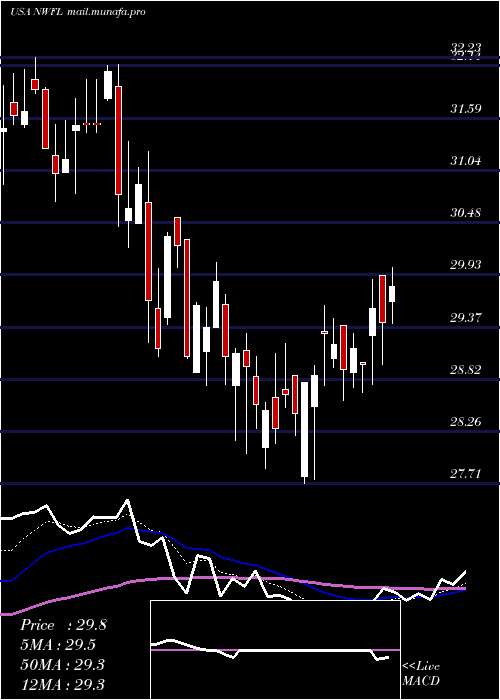500x700 pixels.
Task: Click the '12MA : 29.3' readout
Action: click(62, 684)
